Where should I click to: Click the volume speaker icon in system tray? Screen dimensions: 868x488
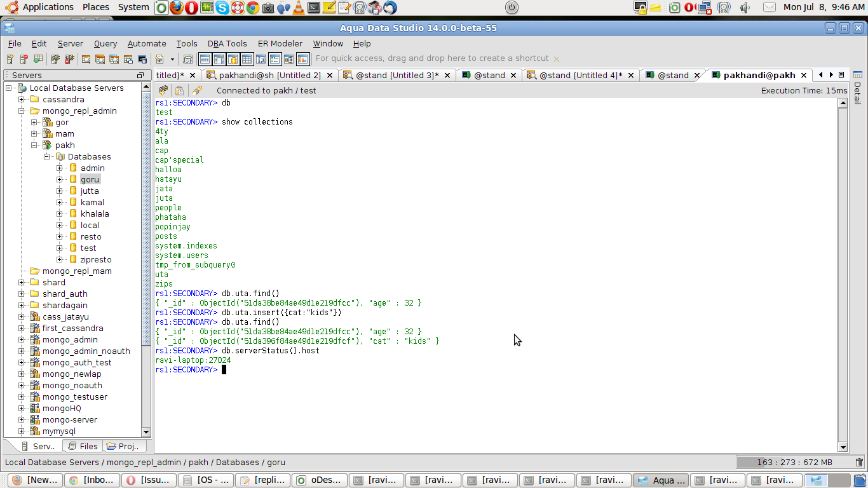coord(745,8)
